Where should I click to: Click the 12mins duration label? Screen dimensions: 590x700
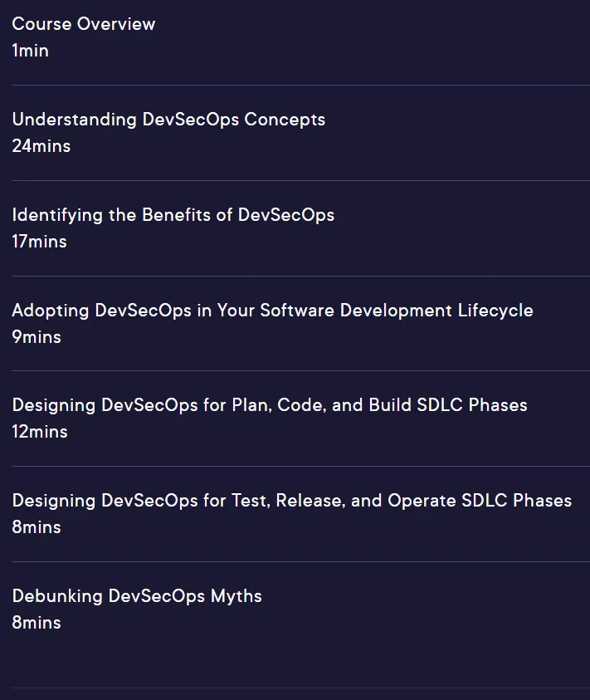coord(40,432)
